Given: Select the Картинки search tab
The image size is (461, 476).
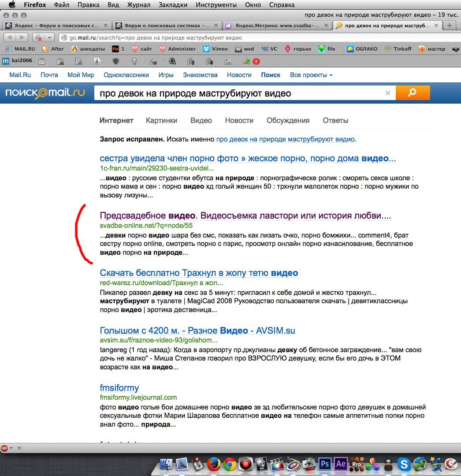Looking at the screenshot, I should 161,120.
